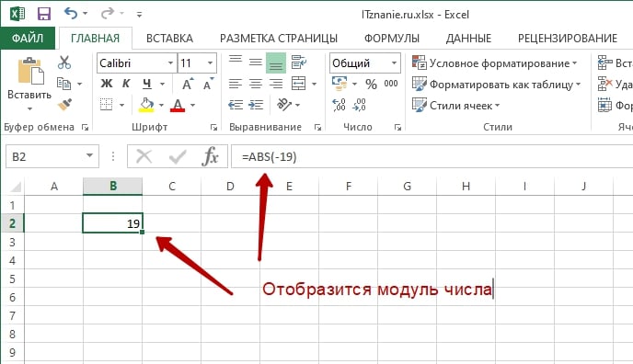Apply percent style with % icon
Screen dimensions: 633x364
371,84
